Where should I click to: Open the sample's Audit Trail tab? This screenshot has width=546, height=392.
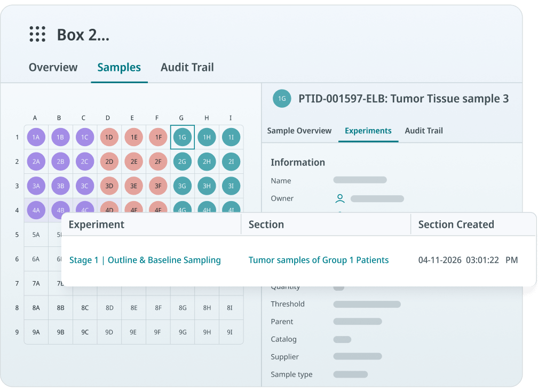coord(424,131)
